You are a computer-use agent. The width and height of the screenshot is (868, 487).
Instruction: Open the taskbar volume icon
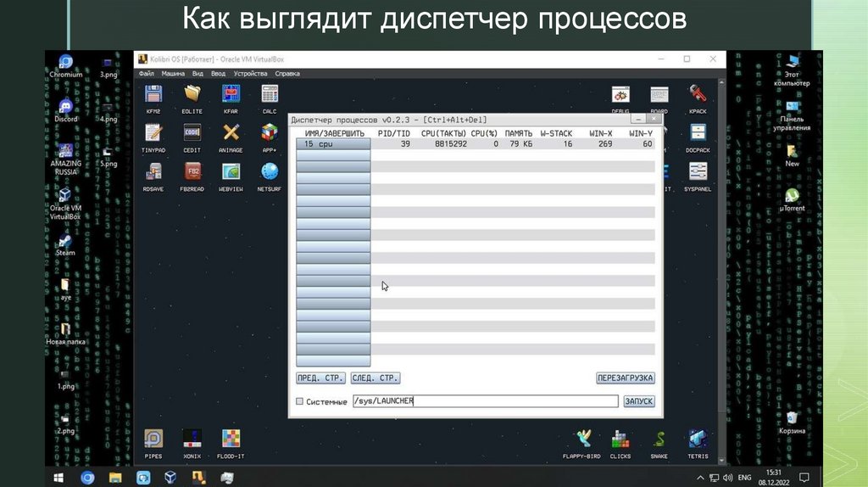[727, 478]
